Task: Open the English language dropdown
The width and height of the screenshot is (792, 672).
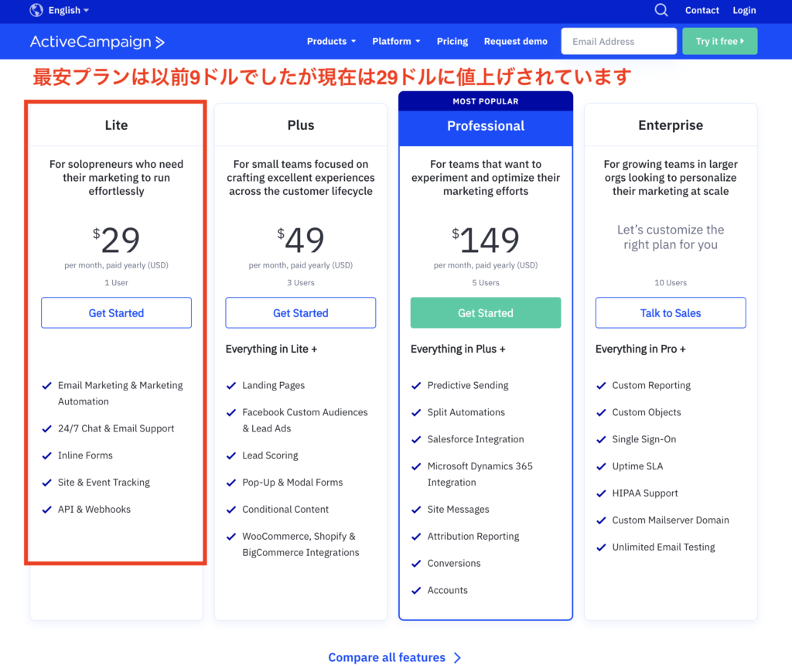Action: click(69, 10)
